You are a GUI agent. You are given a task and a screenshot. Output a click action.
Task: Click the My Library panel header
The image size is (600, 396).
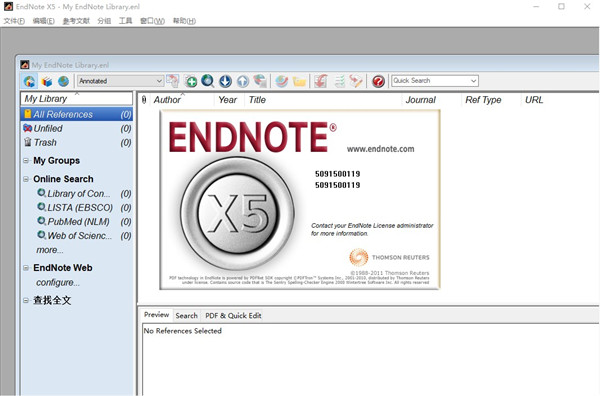pos(77,99)
